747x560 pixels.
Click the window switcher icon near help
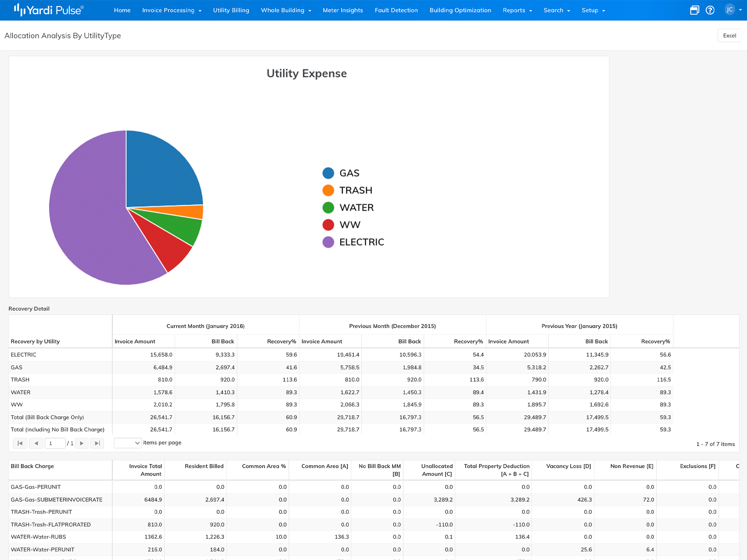(694, 10)
